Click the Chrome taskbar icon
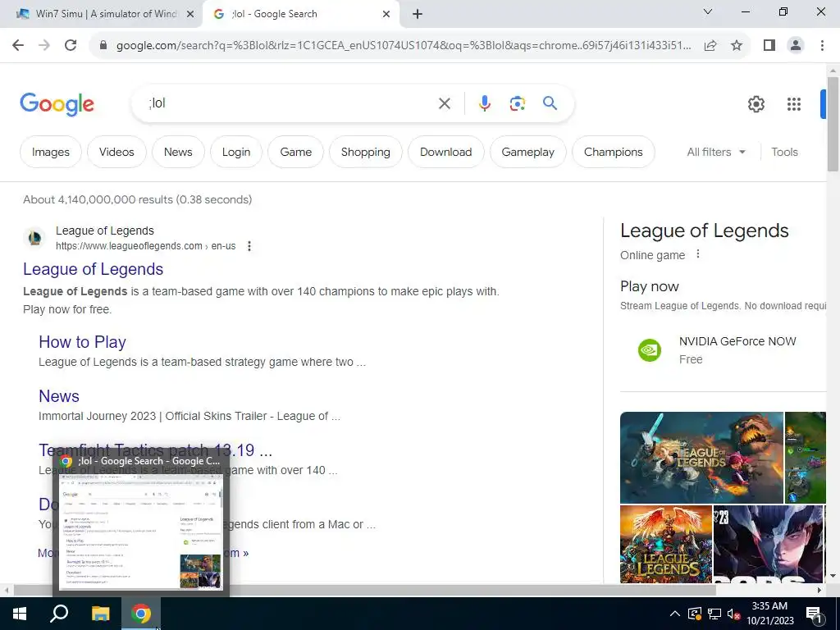 click(141, 614)
